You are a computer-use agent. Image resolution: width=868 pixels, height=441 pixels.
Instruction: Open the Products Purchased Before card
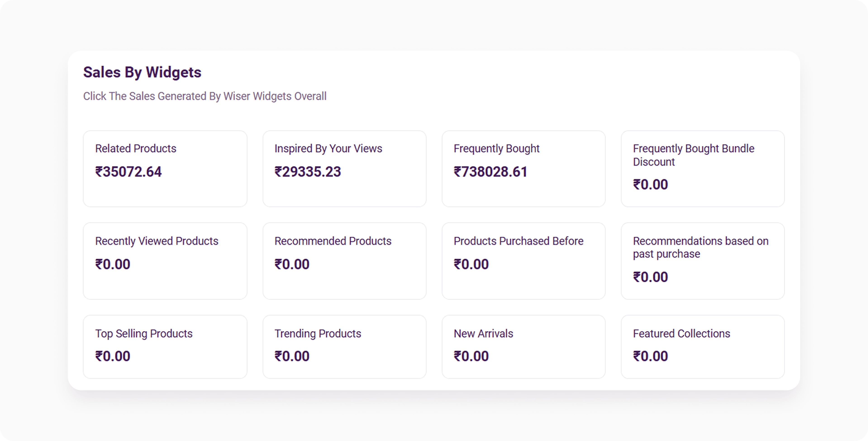tap(524, 261)
